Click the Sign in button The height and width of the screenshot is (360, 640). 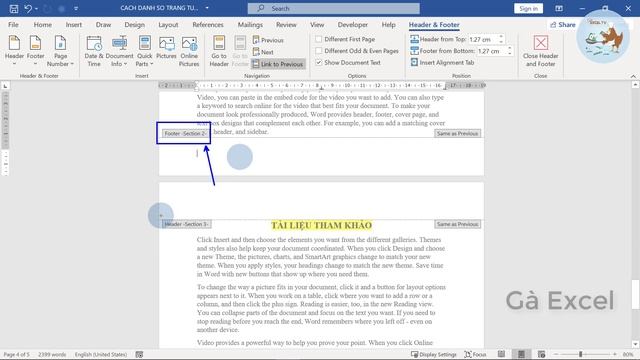pos(528,9)
